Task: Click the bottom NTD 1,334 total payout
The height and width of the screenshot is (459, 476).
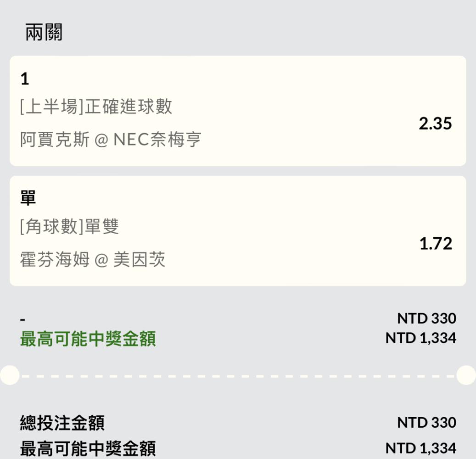Action: 421,448
